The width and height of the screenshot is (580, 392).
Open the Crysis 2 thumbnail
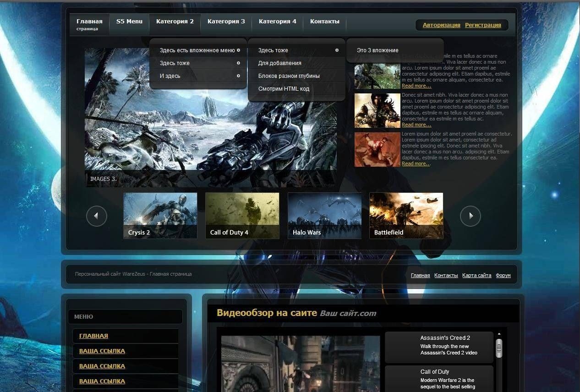pos(160,216)
